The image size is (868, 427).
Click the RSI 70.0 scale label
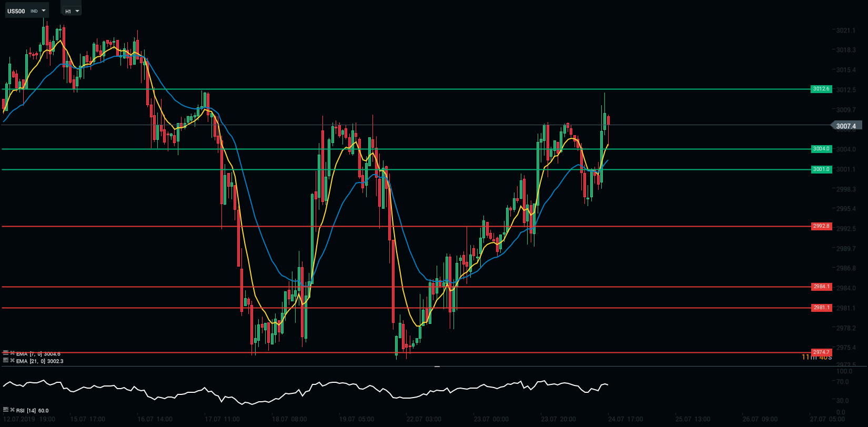pos(842,382)
